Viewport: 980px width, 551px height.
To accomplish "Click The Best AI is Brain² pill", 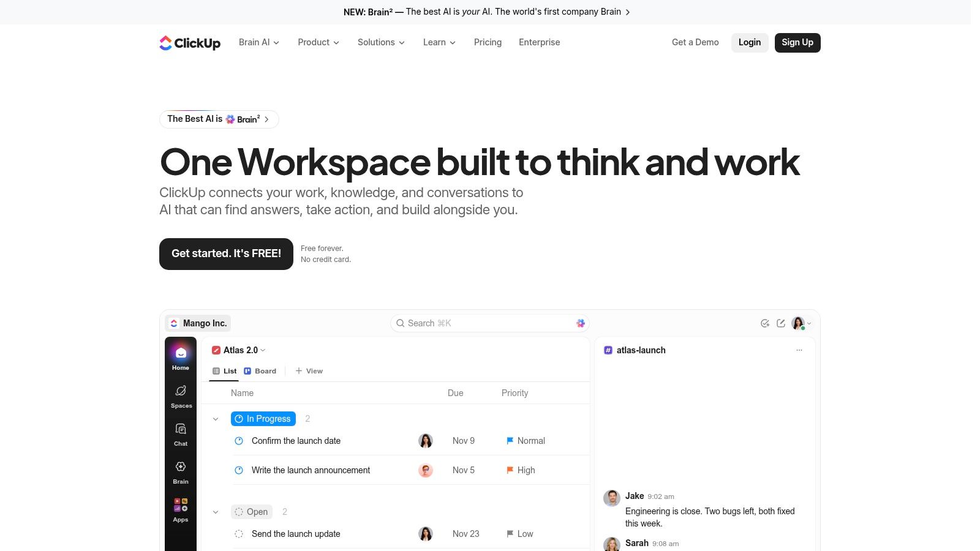I will [219, 119].
